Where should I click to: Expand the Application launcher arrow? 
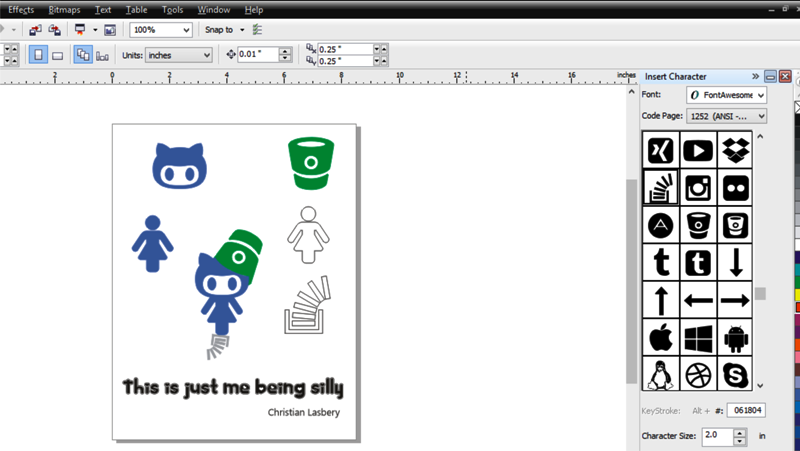[95, 30]
